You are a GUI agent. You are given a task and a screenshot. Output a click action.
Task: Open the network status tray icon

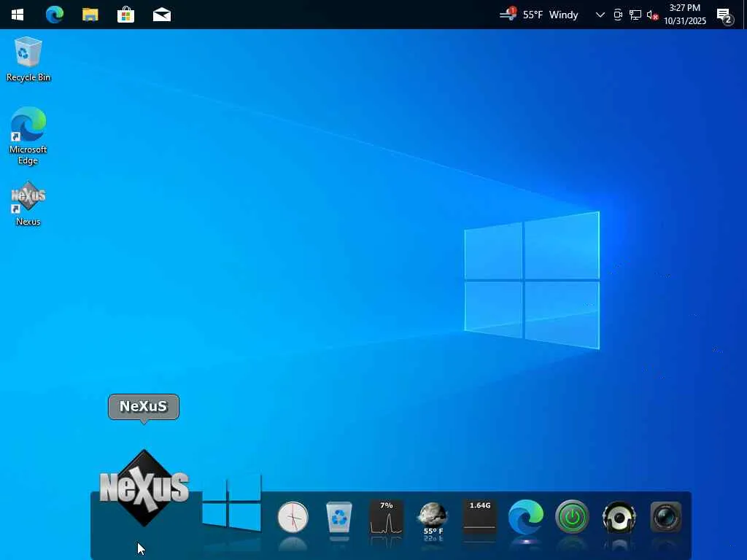[635, 15]
